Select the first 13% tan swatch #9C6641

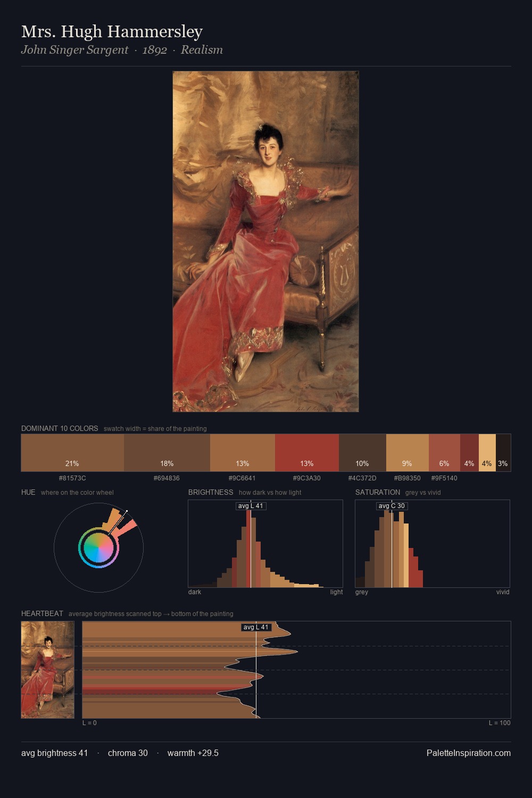point(243,453)
